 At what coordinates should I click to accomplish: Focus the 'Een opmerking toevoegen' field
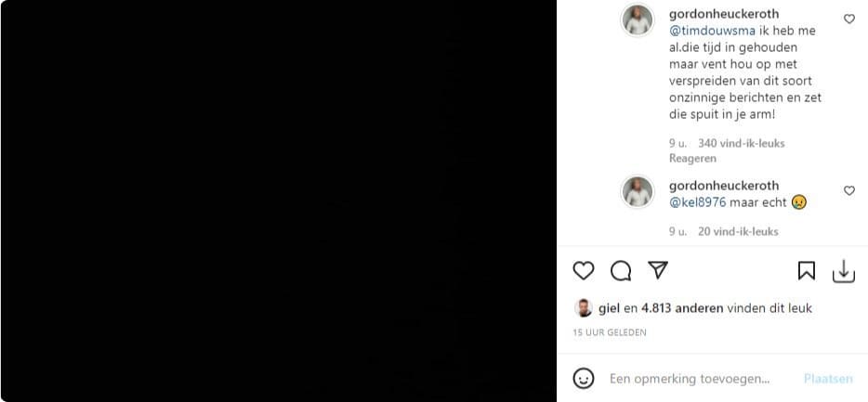(x=690, y=380)
